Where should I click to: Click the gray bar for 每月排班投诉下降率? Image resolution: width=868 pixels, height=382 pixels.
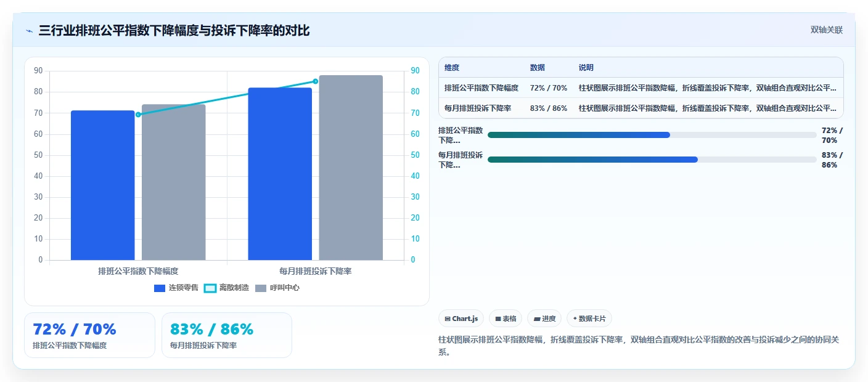click(x=351, y=168)
